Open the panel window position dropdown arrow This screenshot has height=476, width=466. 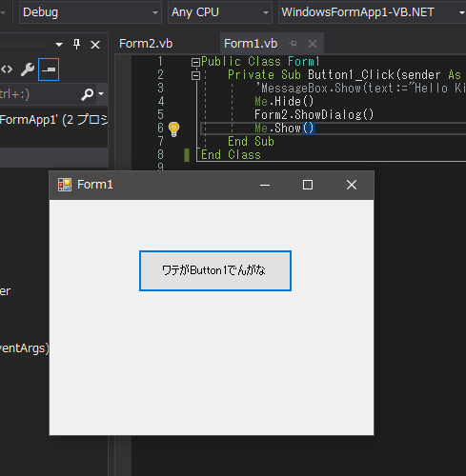(59, 45)
